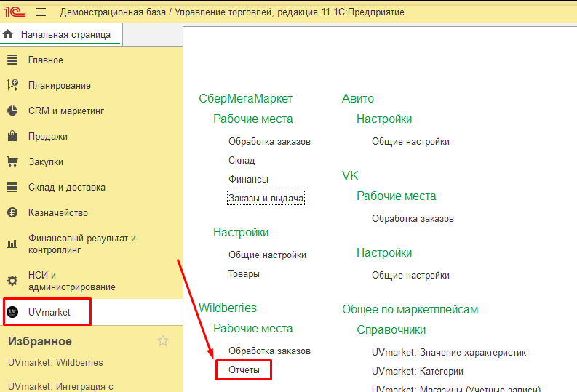577x392 pixels.
Task: Open Склад и доставка grid icon
Action: point(12,187)
